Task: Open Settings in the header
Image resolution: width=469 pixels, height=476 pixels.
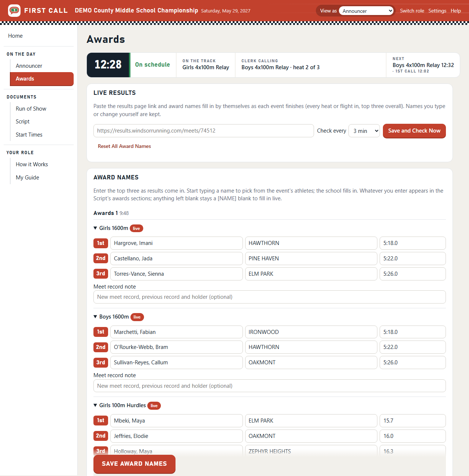Action: click(x=437, y=11)
